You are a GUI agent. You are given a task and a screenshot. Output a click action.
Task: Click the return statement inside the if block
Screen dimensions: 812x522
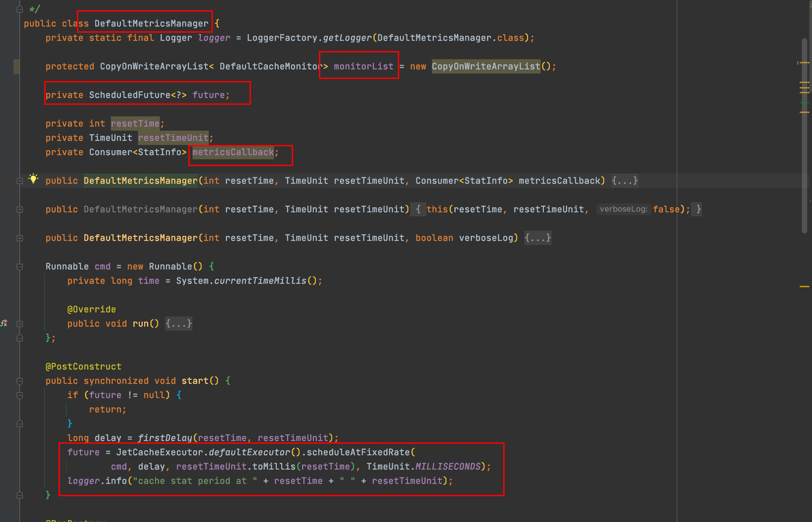pyautogui.click(x=108, y=409)
